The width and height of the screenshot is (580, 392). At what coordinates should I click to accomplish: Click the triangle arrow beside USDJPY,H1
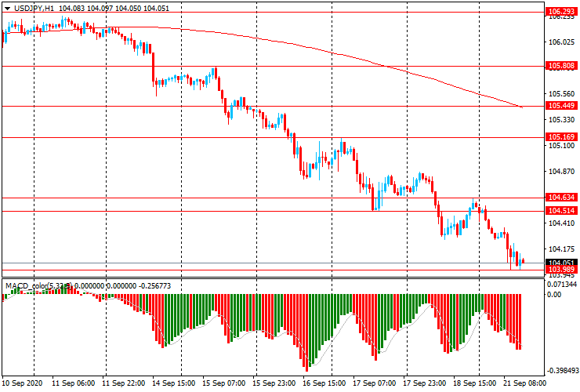[x=7, y=8]
